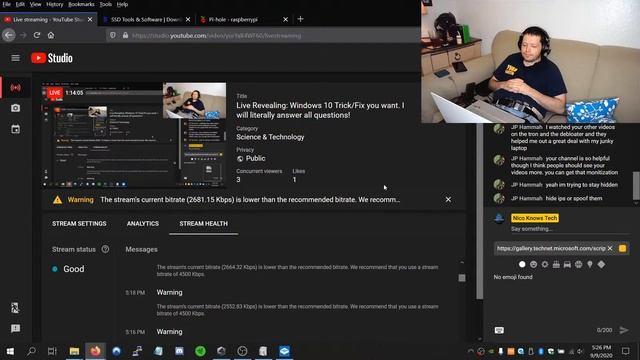Open the Help menu
640x360 pixels.
tap(122, 4)
